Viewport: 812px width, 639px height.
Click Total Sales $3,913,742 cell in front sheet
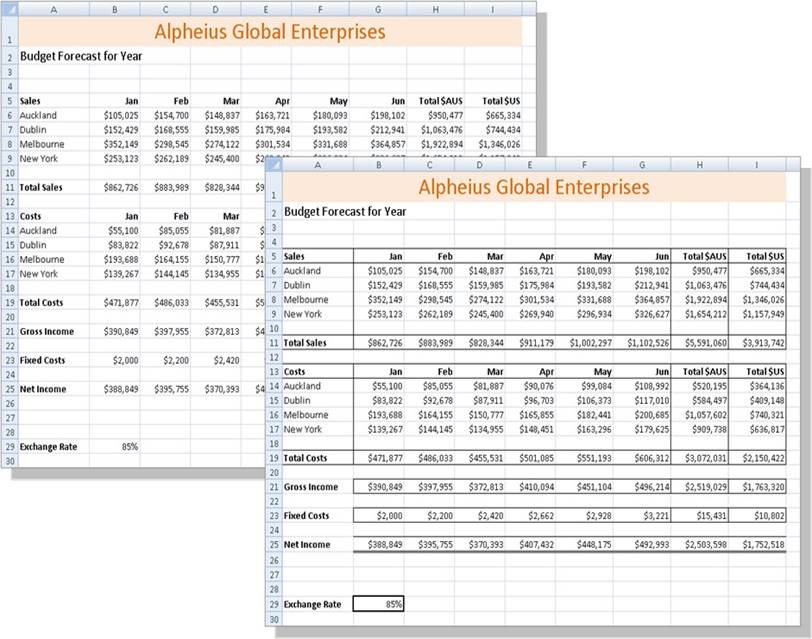pyautogui.click(x=757, y=343)
